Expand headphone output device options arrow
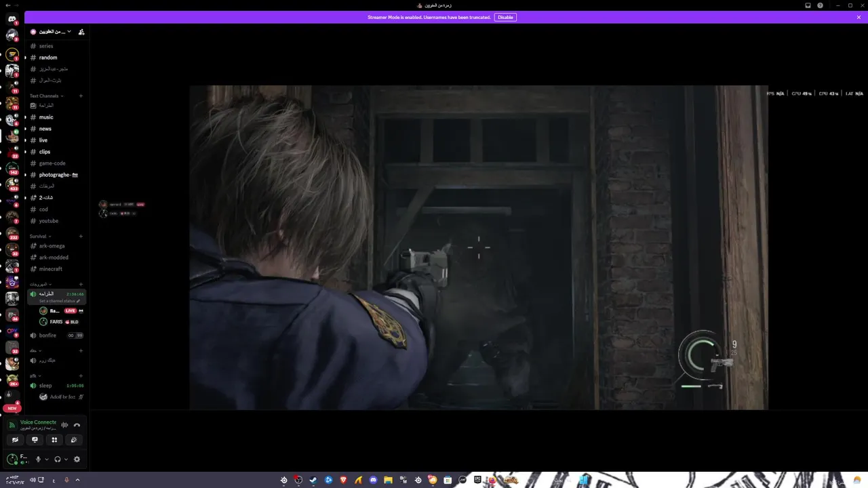Screen dimensions: 868x488 [x=66, y=459]
